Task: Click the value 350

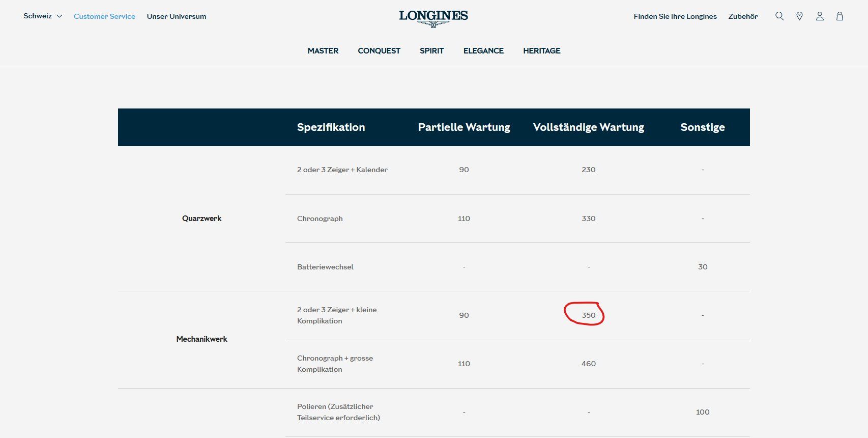Action: click(589, 315)
